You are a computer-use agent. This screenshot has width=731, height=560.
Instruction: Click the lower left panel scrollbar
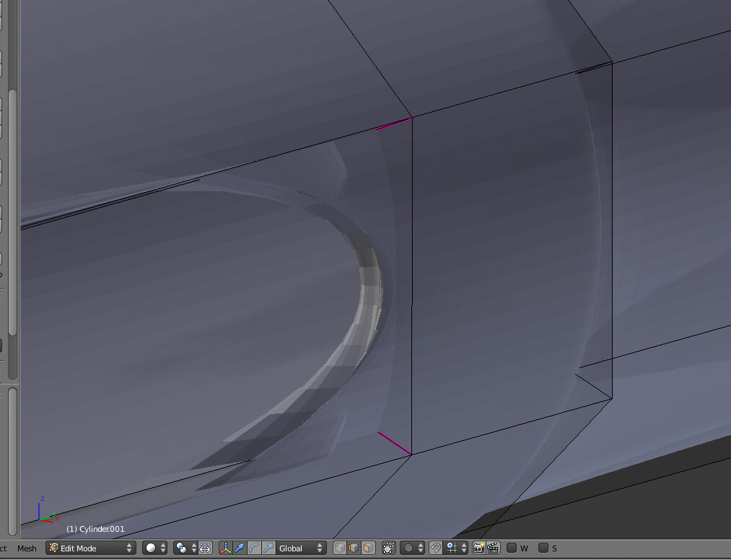12,462
